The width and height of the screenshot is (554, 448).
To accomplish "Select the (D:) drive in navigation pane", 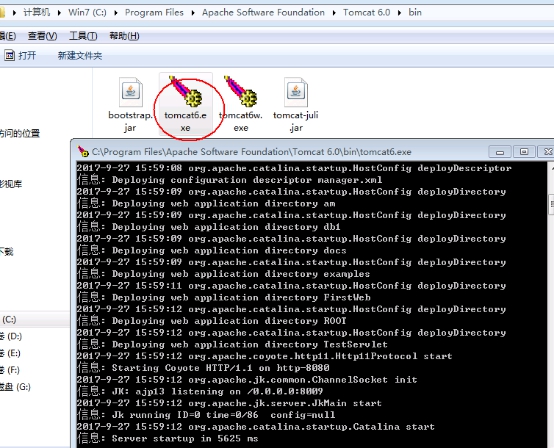I will click(11, 336).
